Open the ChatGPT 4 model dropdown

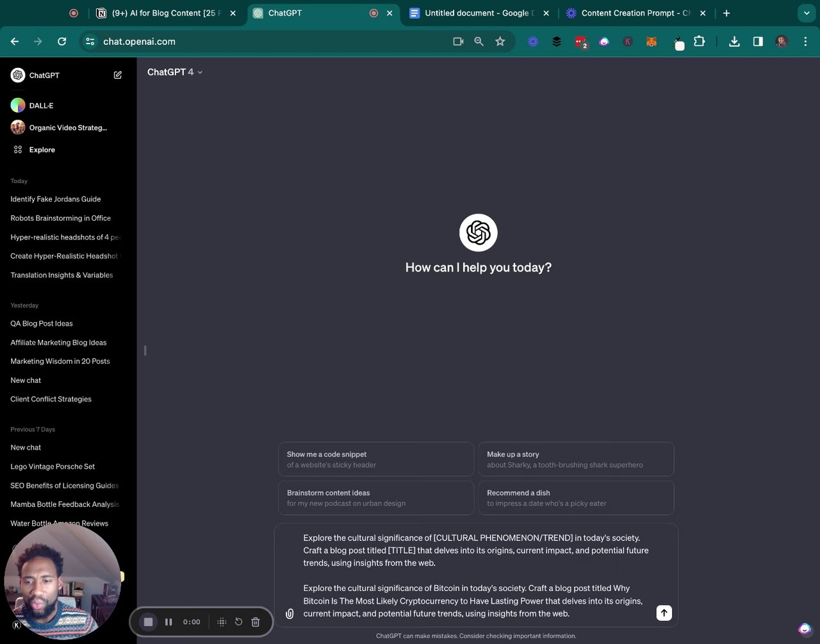(x=175, y=72)
